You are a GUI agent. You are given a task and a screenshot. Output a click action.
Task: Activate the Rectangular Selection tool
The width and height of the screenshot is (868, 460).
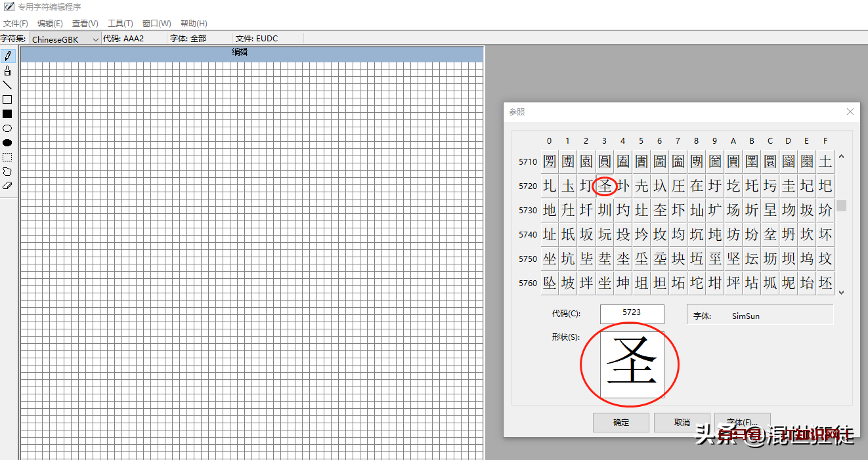(x=8, y=157)
